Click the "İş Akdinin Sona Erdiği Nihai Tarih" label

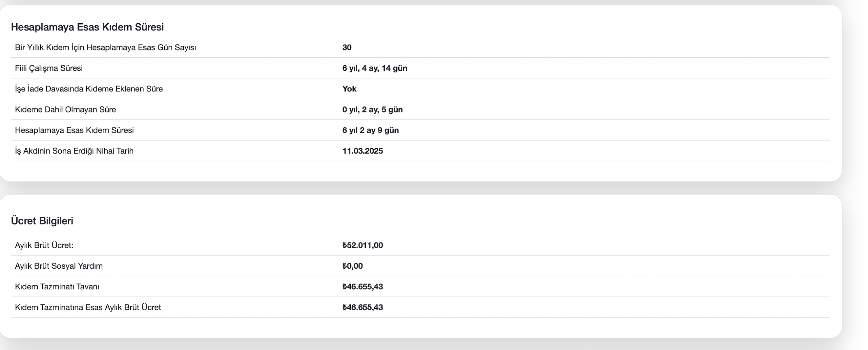74,151
